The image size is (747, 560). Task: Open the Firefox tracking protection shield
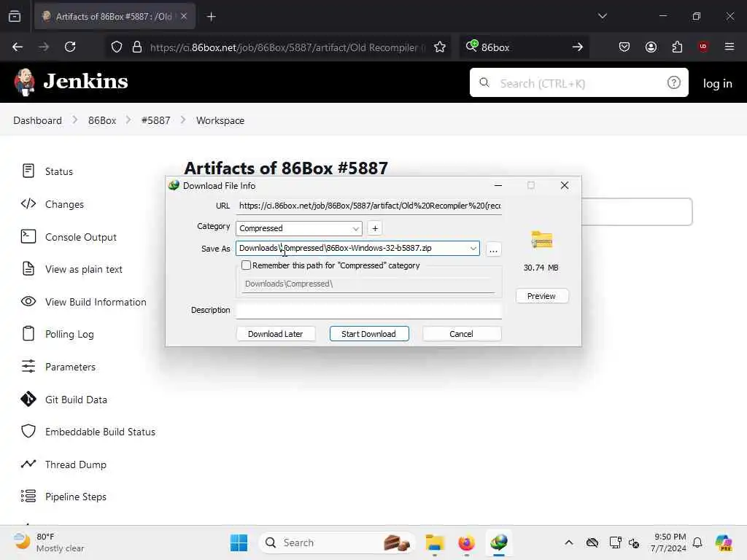pyautogui.click(x=117, y=47)
